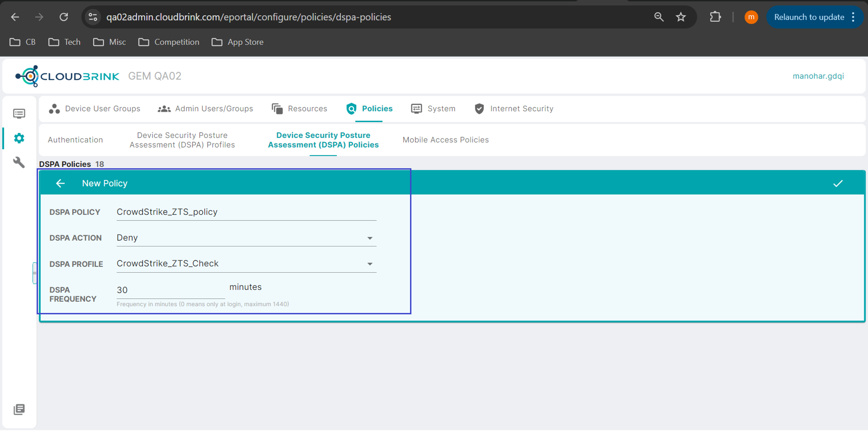Open the settings gear in left sidebar
This screenshot has height=431, width=868.
pos(19,138)
